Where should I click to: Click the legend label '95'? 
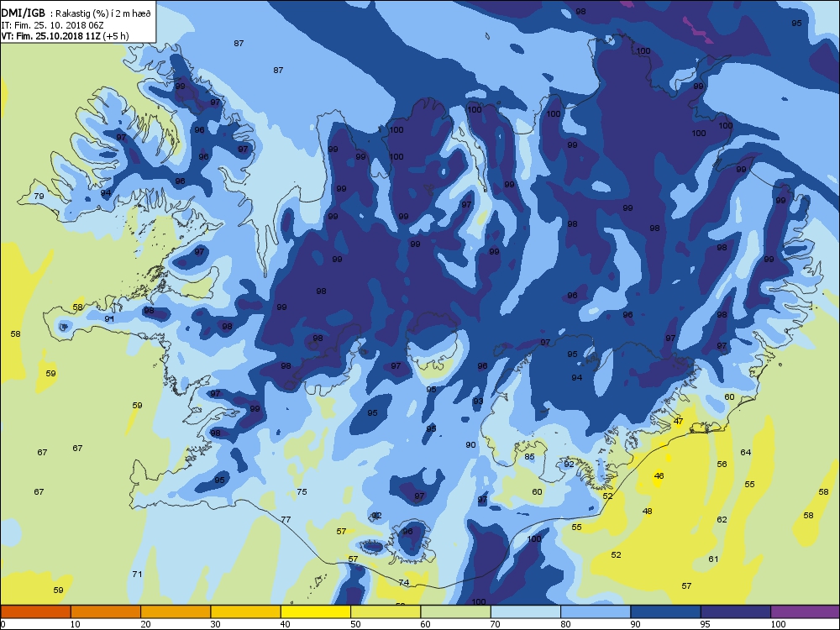tap(705, 623)
